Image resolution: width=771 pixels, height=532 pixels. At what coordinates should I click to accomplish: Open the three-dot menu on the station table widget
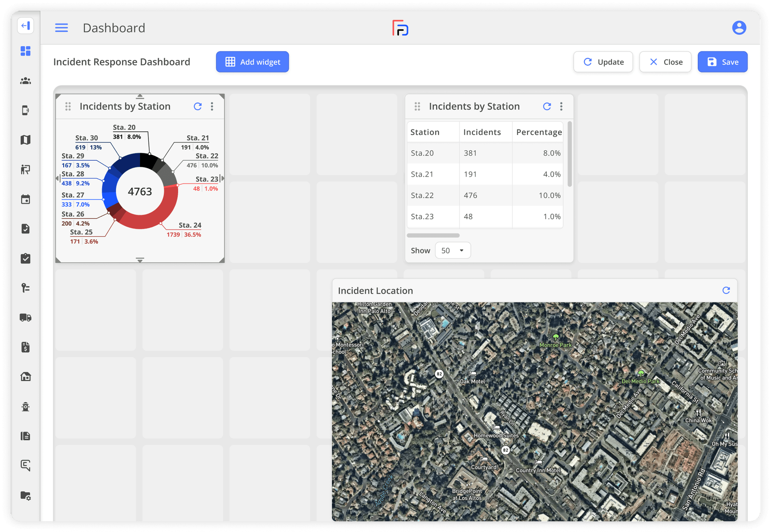tap(561, 106)
